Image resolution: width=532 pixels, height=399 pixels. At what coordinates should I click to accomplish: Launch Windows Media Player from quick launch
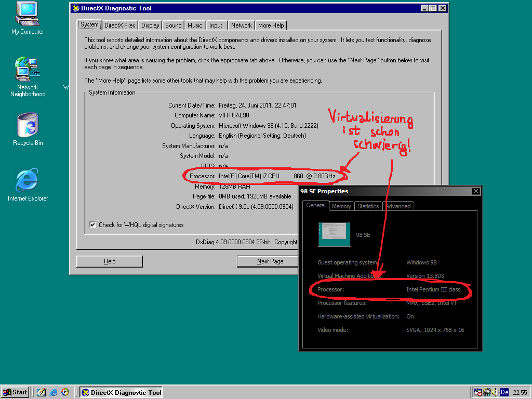pyautogui.click(x=64, y=392)
